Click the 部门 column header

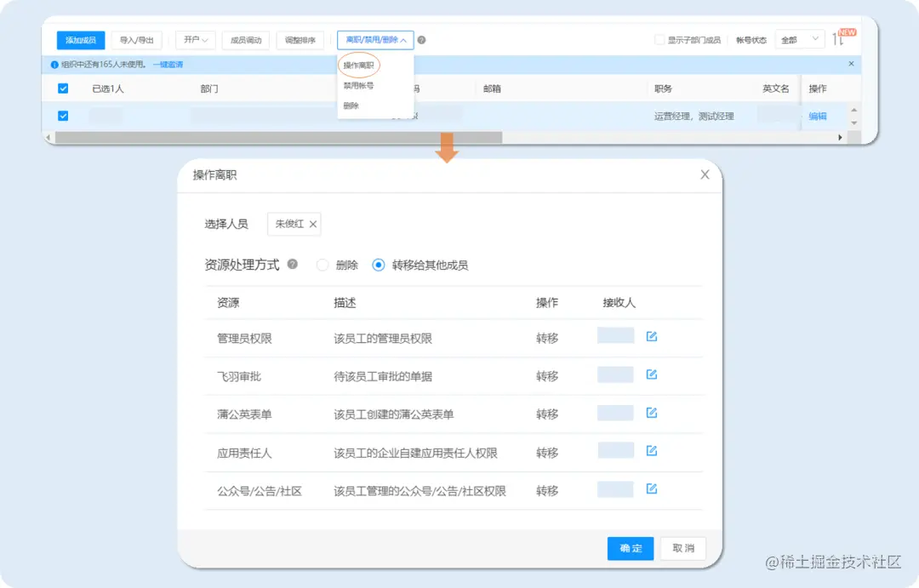pos(209,88)
